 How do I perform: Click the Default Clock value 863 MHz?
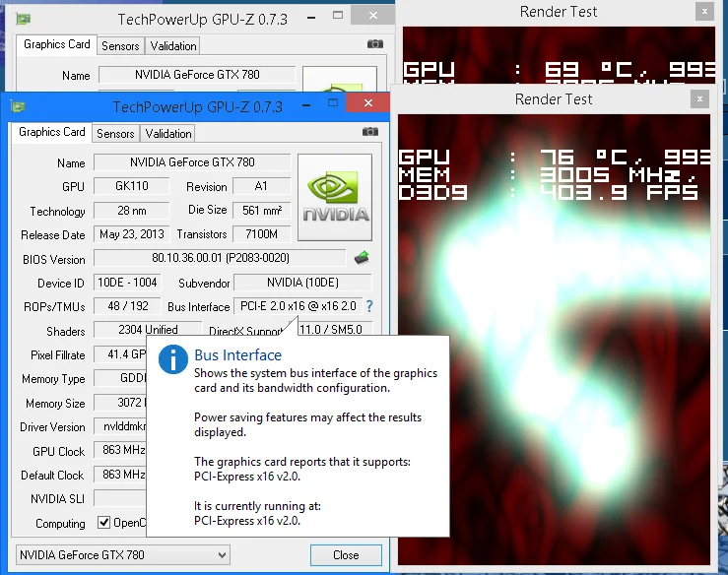pyautogui.click(x=120, y=475)
